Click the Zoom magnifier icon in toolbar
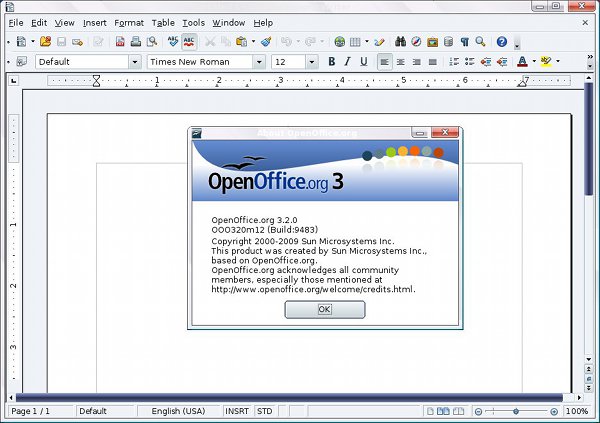Viewport: 600px width, 423px height. click(x=481, y=41)
